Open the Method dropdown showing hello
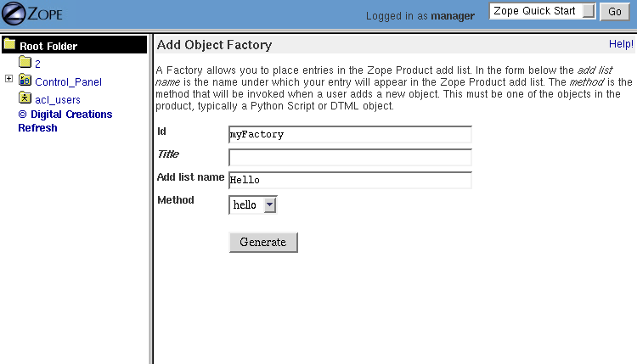The width and height of the screenshot is (637, 364). click(253, 204)
